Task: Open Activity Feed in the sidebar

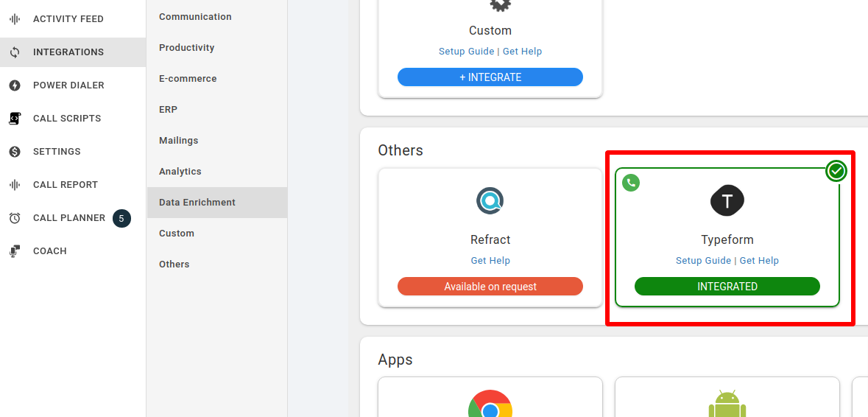Action: (73, 19)
